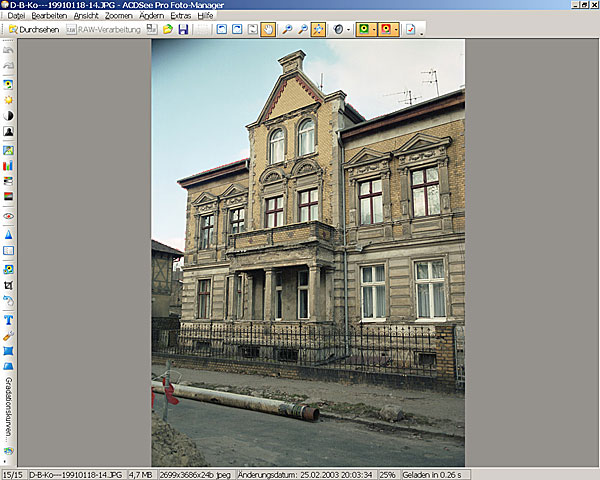Open the Datei menu
600x480 pixels.
(x=16, y=16)
